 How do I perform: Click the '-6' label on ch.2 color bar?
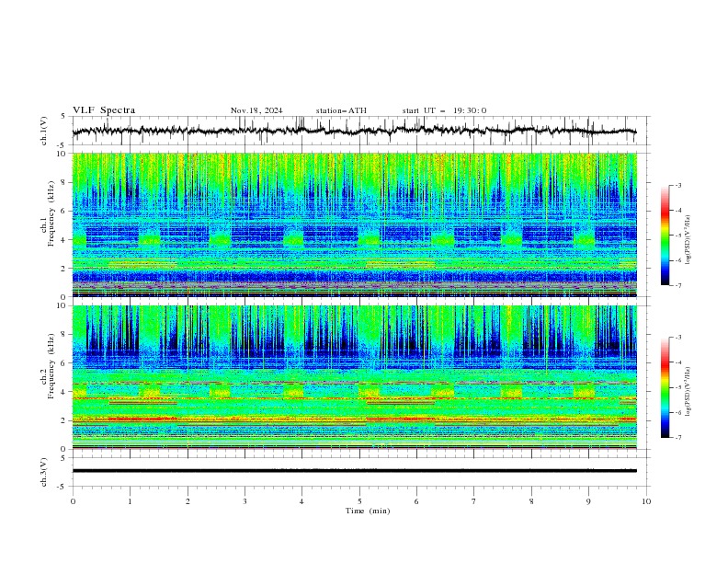pos(678,412)
